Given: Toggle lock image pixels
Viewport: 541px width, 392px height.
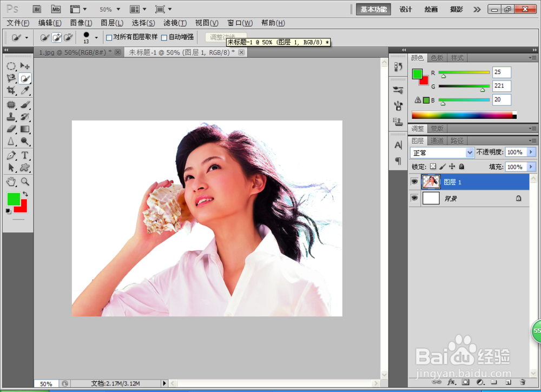Looking at the screenshot, I should coord(443,167).
